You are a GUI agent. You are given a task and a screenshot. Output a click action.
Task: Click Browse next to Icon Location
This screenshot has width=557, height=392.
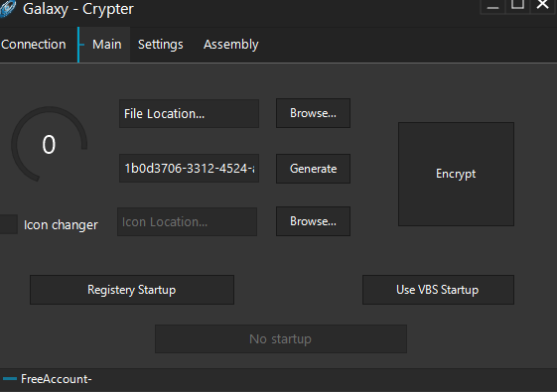[x=313, y=221]
